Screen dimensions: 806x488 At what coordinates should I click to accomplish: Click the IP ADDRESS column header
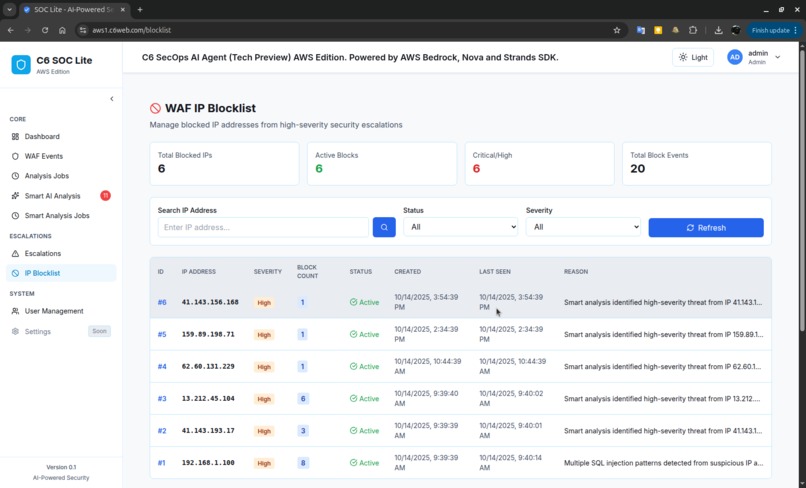click(198, 272)
